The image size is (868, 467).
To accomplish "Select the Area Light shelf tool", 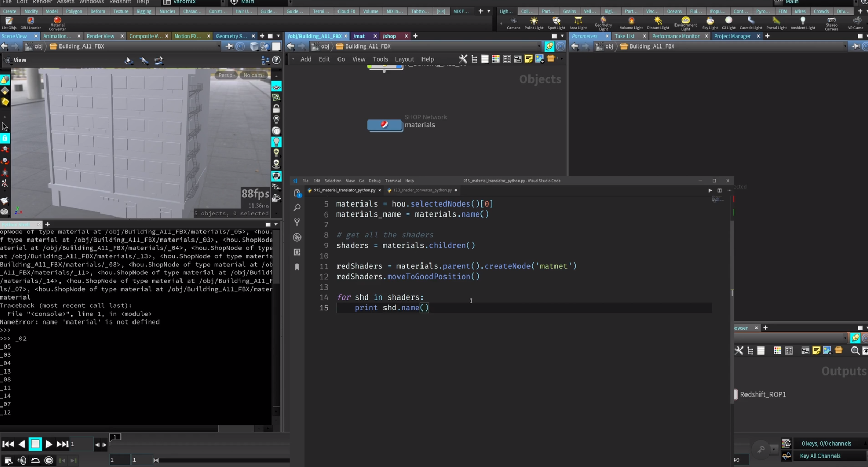I will pyautogui.click(x=577, y=22).
